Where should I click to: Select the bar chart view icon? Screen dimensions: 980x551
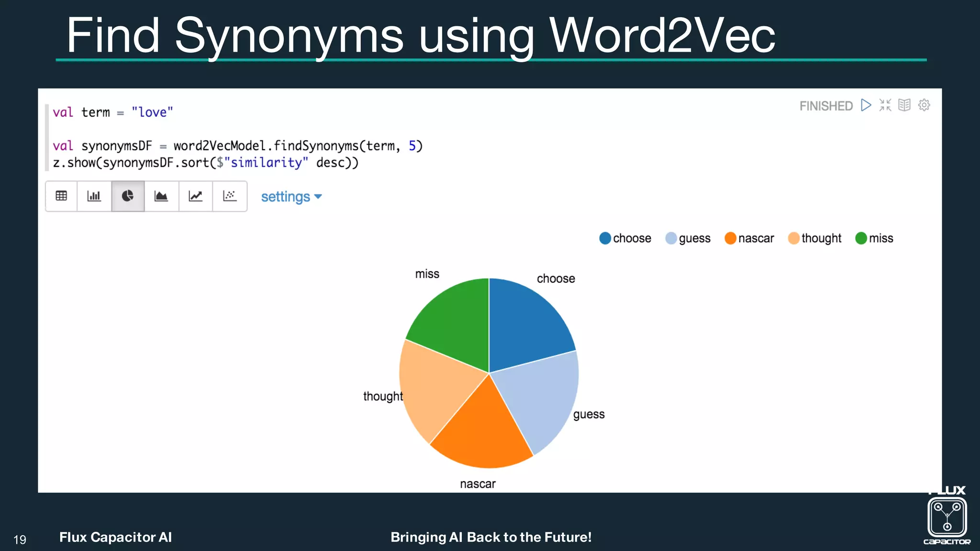94,196
